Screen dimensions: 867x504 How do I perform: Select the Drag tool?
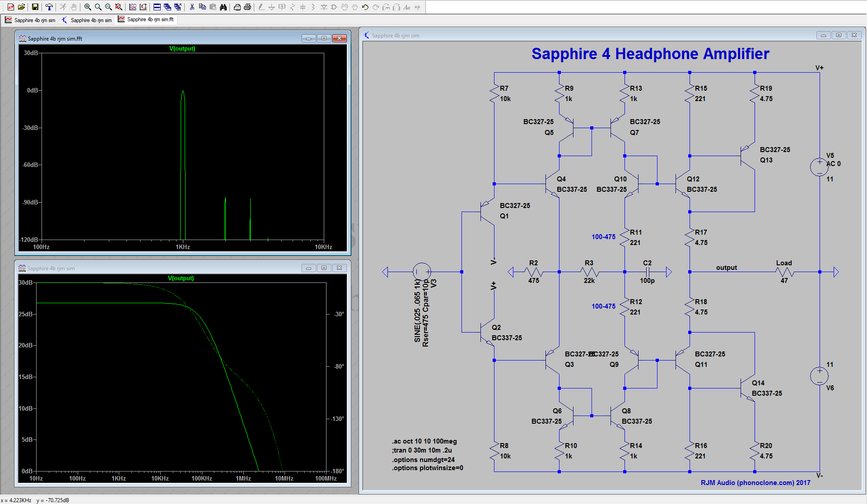(x=355, y=7)
